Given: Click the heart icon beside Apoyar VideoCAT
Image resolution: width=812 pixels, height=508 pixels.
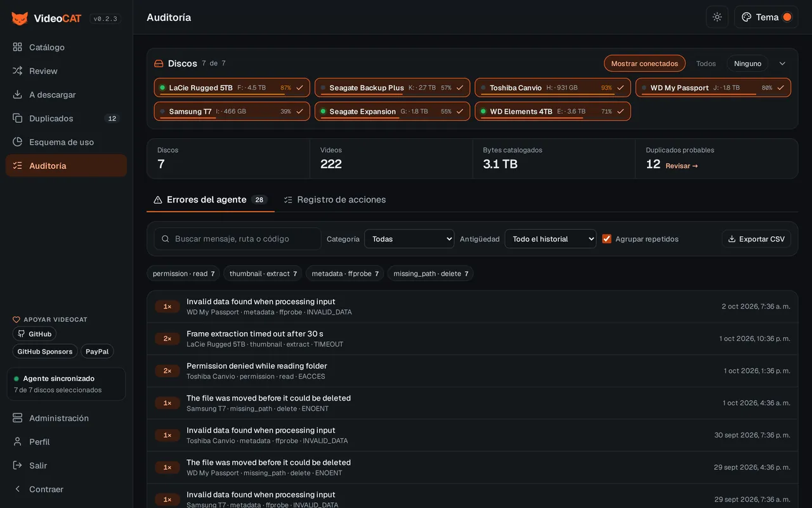Looking at the screenshot, I should pyautogui.click(x=16, y=319).
